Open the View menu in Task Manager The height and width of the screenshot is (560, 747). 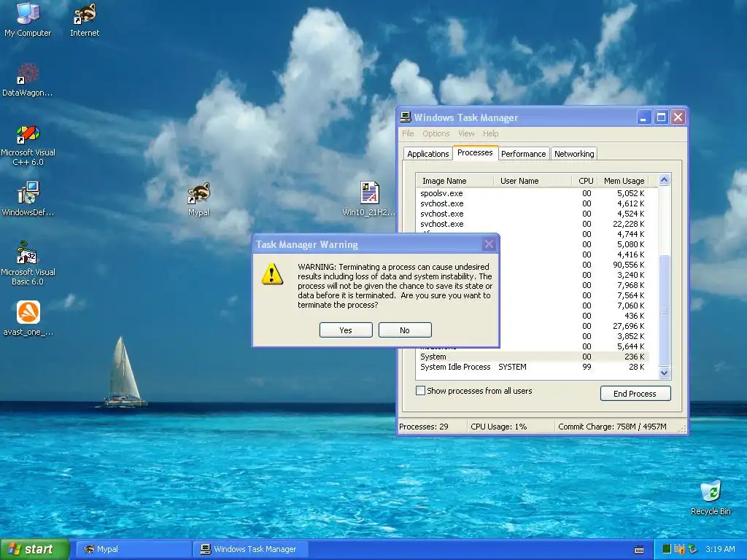coord(466,133)
